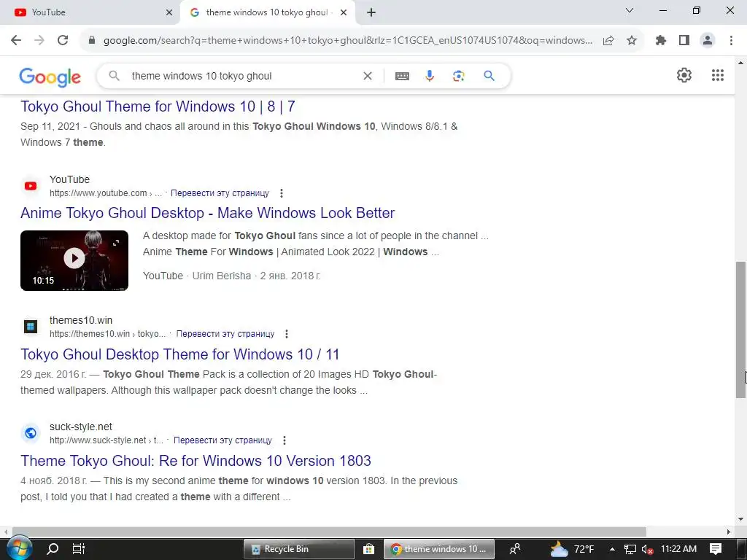The height and width of the screenshot is (560, 747).
Task: View site information lock icon
Action: (x=92, y=40)
